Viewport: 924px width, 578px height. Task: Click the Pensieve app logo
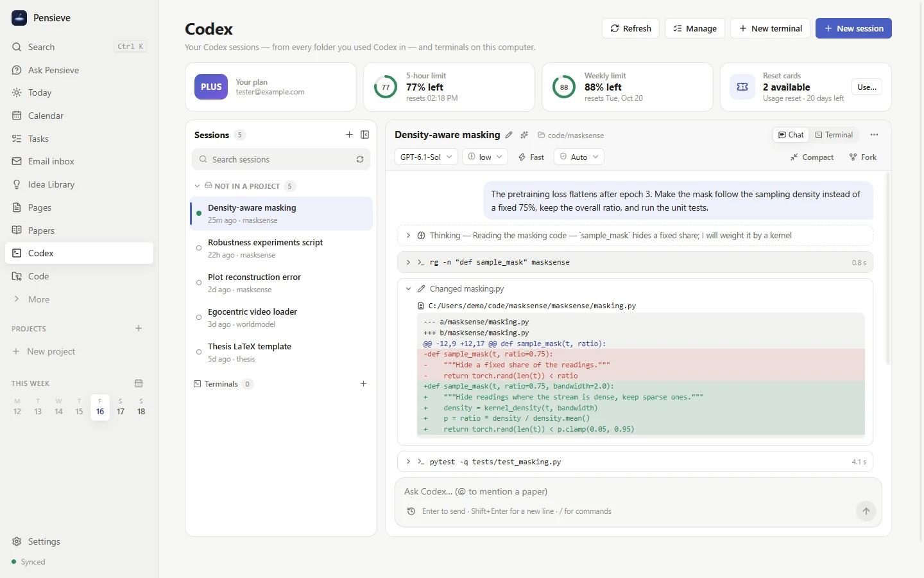[19, 18]
